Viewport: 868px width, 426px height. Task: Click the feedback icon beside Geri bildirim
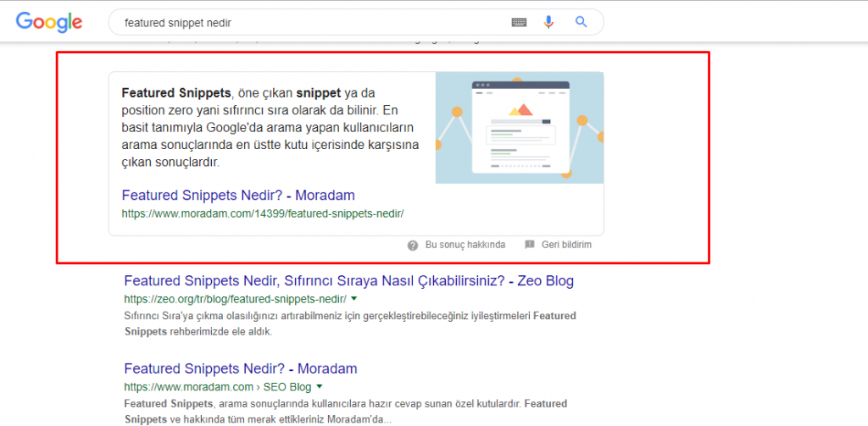pos(530,245)
